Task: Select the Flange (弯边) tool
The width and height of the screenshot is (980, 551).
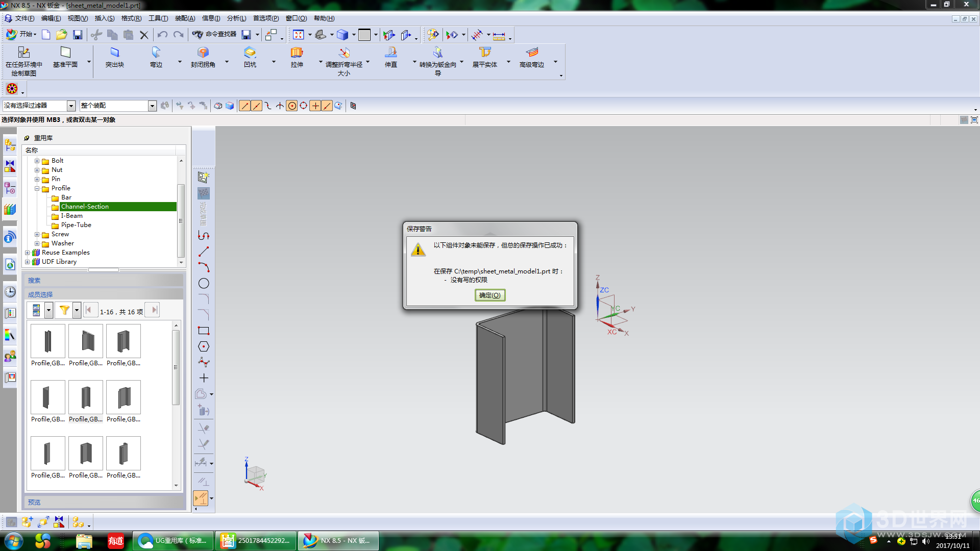Action: [x=156, y=57]
